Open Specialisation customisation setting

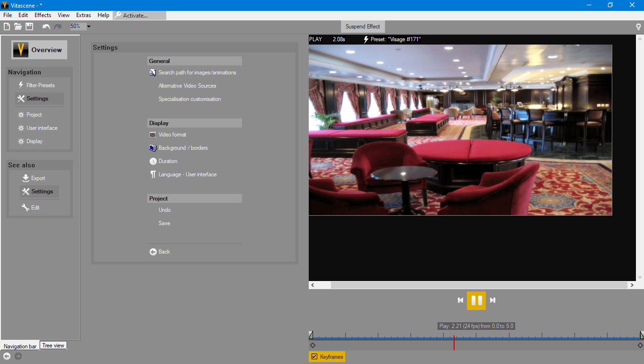pos(190,99)
